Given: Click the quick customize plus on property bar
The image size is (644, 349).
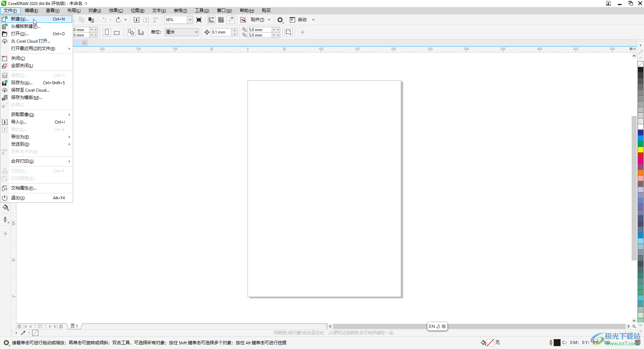Looking at the screenshot, I should 303,32.
